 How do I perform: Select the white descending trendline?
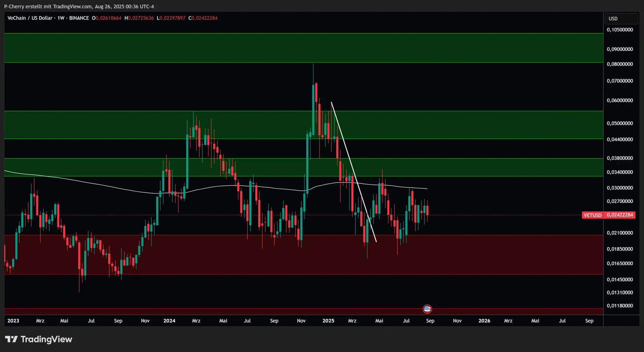354,172
